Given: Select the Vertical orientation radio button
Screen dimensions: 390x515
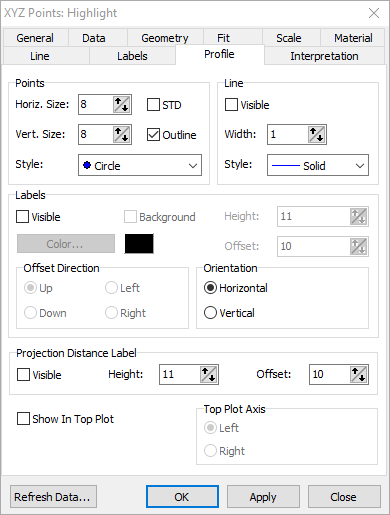Looking at the screenshot, I should pyautogui.click(x=210, y=313).
